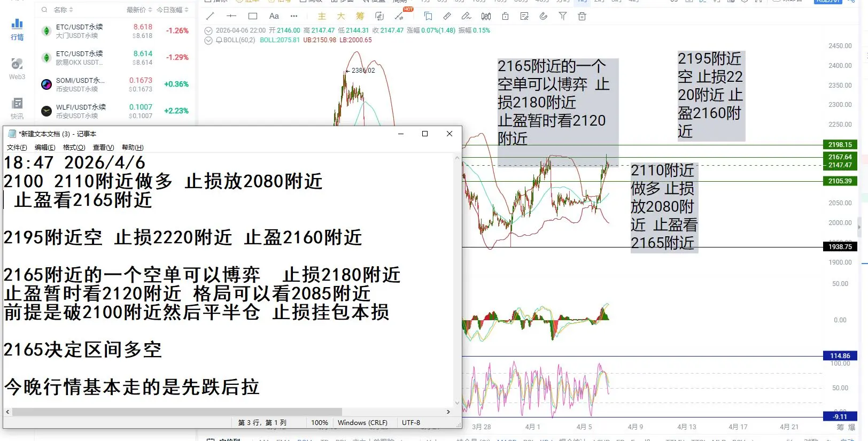Viewport: 868px width, 441px height.
Task: Select WLFI/USDT永续 watchlist row
Action: (115, 111)
